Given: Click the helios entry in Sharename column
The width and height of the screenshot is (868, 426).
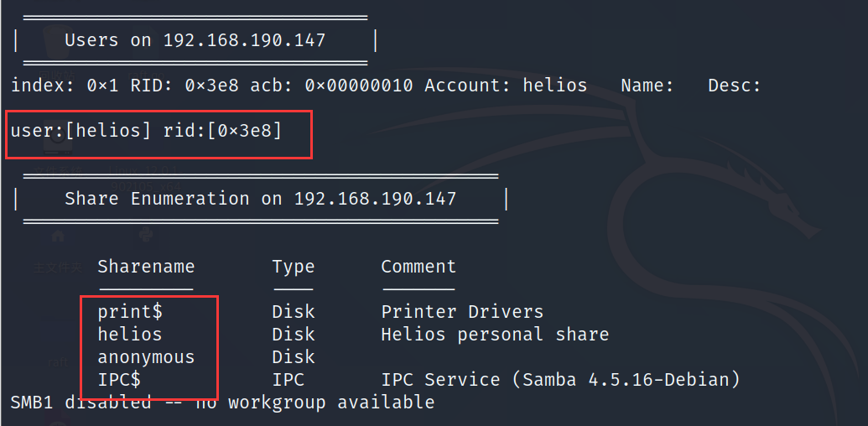Looking at the screenshot, I should (129, 335).
